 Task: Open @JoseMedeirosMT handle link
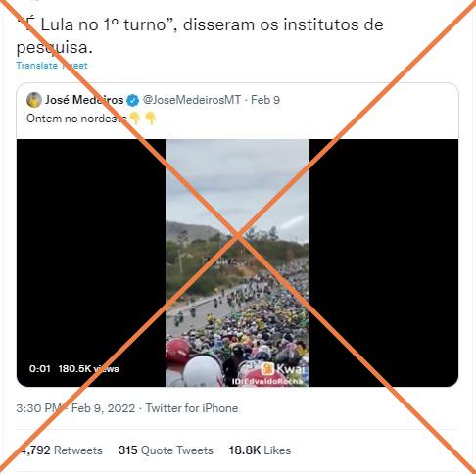tap(192, 100)
